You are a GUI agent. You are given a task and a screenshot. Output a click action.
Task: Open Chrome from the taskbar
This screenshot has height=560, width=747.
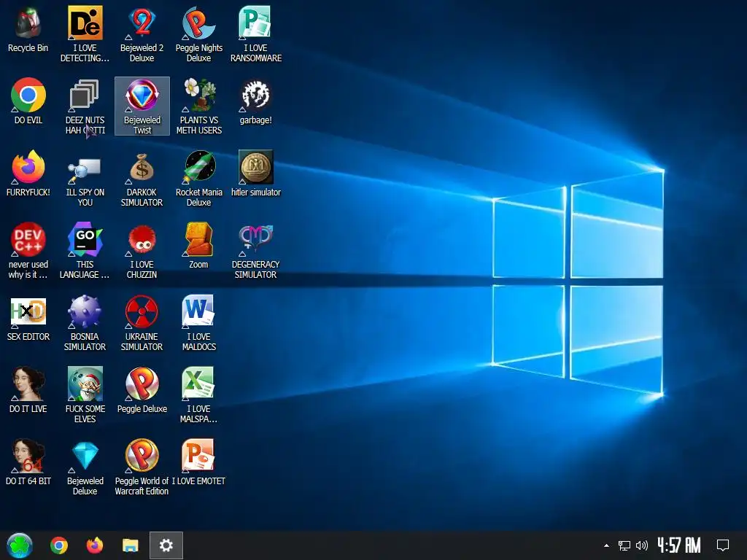tap(59, 545)
